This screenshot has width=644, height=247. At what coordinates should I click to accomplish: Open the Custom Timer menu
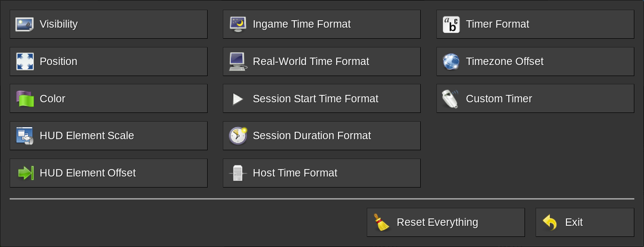click(535, 99)
